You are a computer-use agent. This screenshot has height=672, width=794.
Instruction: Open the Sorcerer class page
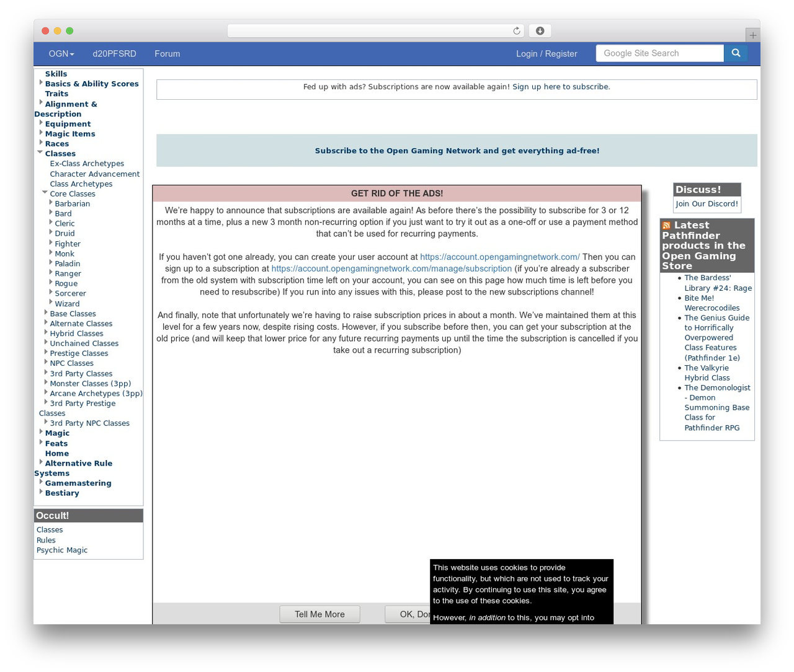[x=71, y=294]
